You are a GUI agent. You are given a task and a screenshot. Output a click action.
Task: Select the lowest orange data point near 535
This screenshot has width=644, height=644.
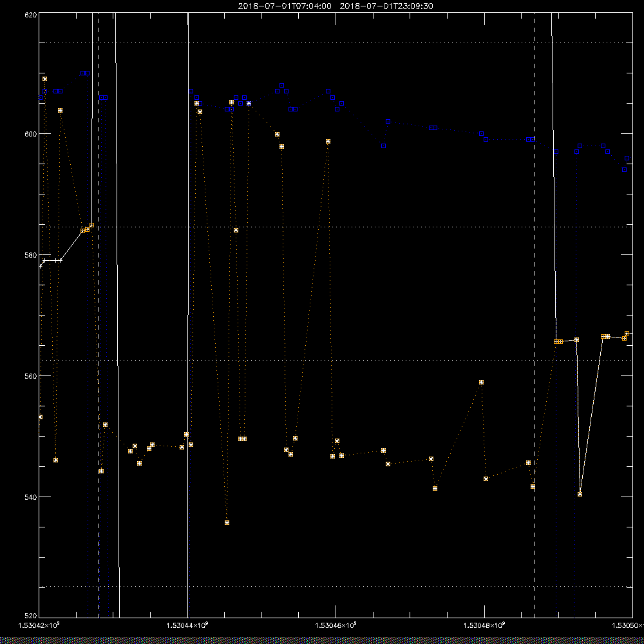(x=227, y=523)
